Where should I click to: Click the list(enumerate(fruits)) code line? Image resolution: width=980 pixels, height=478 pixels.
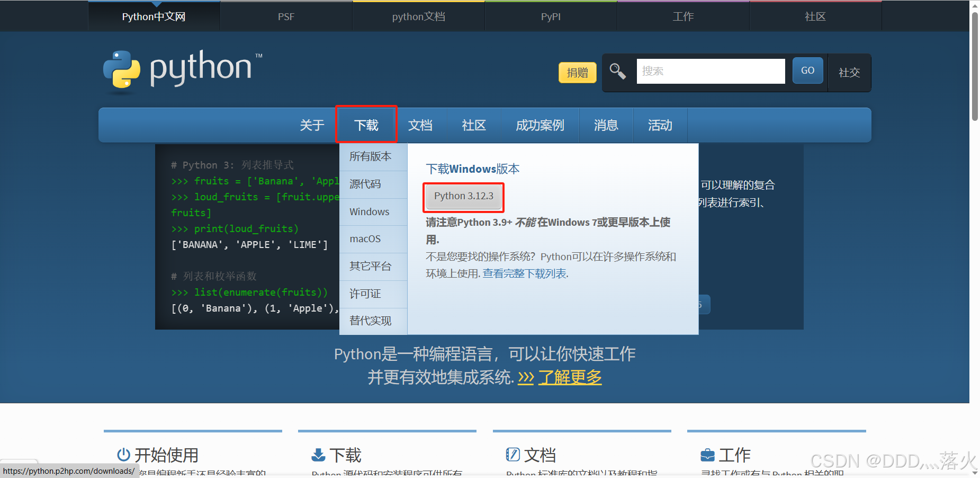click(x=249, y=292)
